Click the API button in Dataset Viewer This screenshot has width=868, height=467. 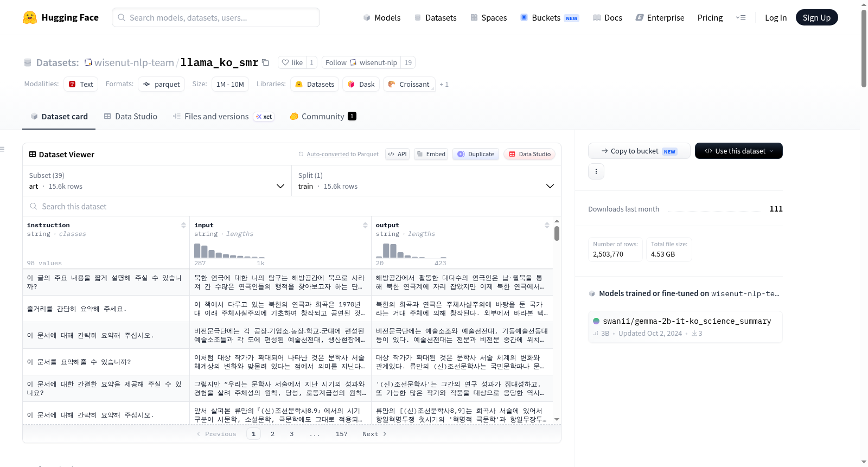[x=397, y=154]
